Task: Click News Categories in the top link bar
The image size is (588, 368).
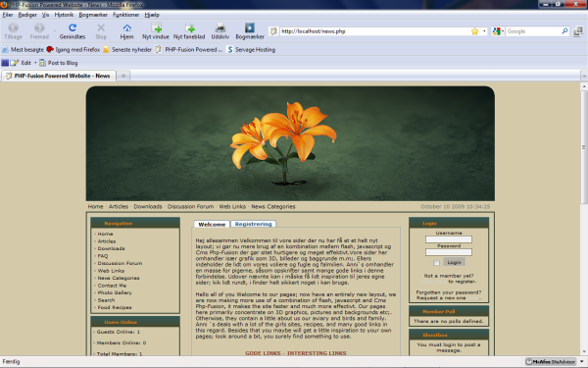Action: click(273, 206)
